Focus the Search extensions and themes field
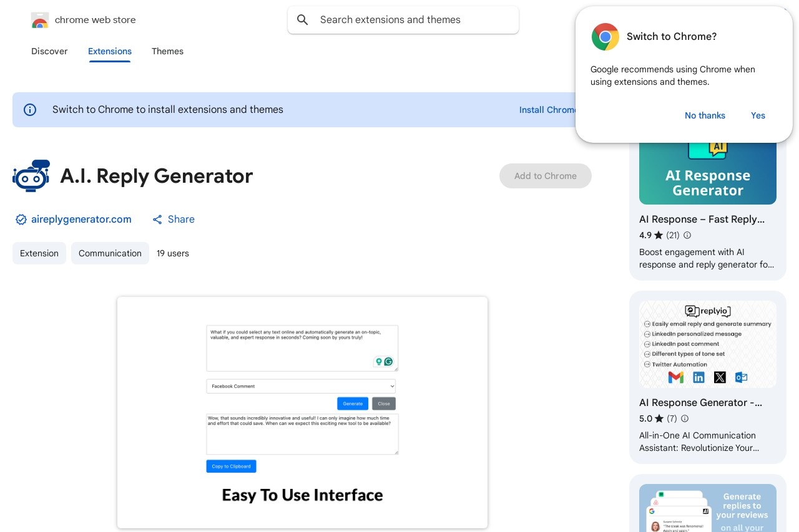 click(403, 20)
